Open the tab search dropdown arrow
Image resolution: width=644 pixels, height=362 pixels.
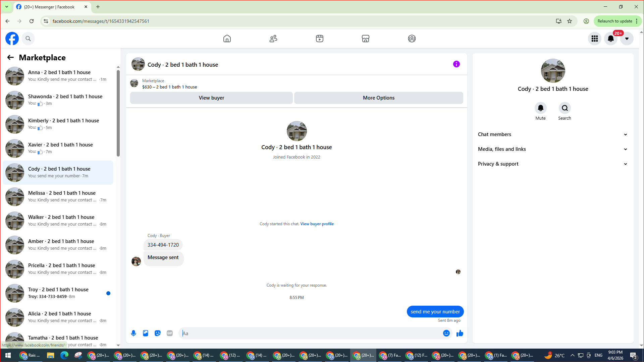point(7,7)
